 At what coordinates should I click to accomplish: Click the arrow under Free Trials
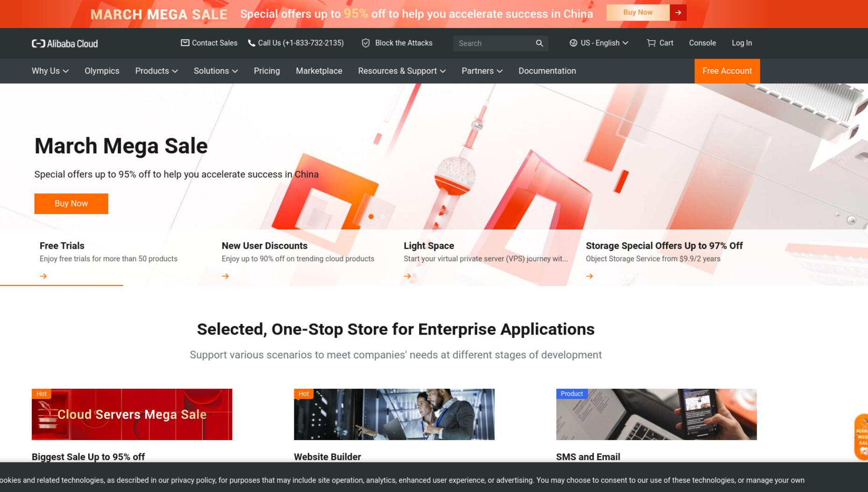click(x=43, y=276)
